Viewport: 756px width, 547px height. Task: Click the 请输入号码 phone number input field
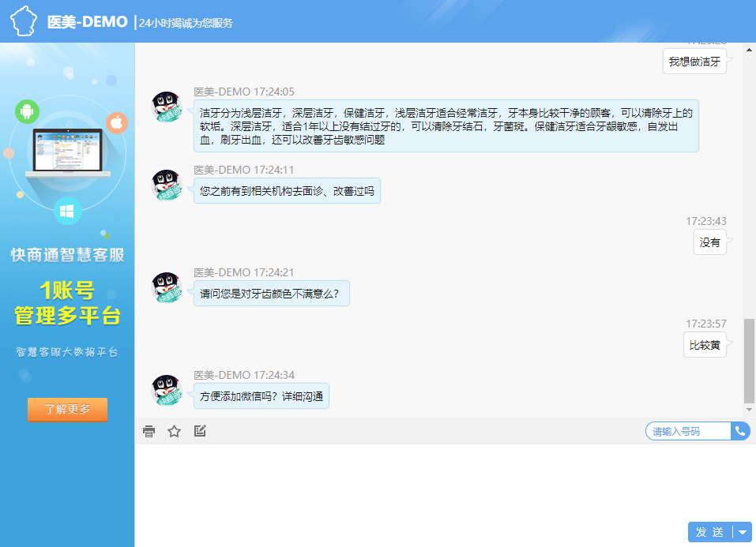tap(687, 431)
